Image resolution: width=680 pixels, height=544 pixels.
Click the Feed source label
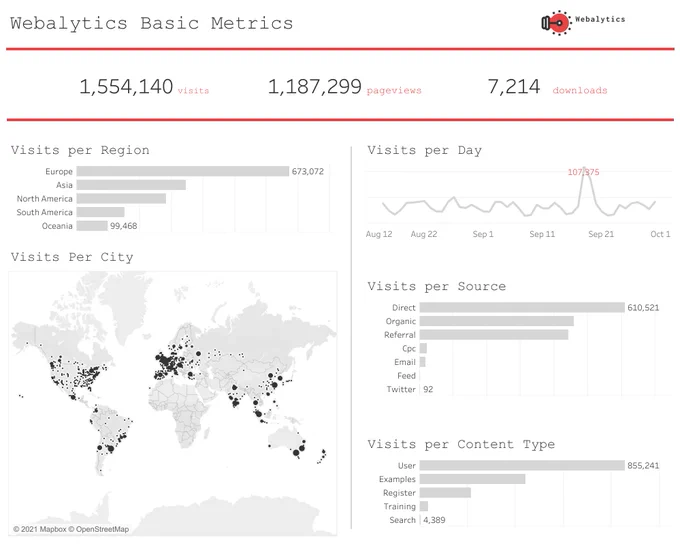point(406,376)
